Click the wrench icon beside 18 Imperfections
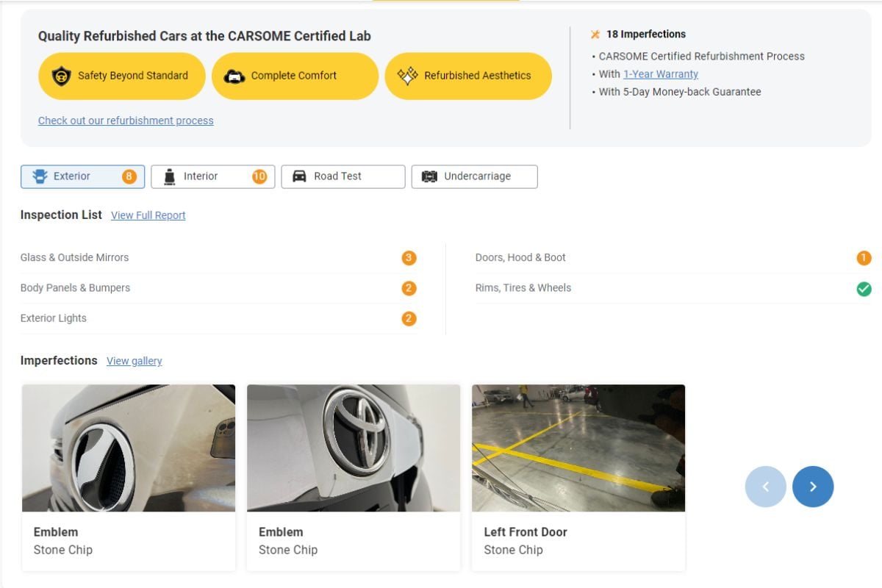 594,34
